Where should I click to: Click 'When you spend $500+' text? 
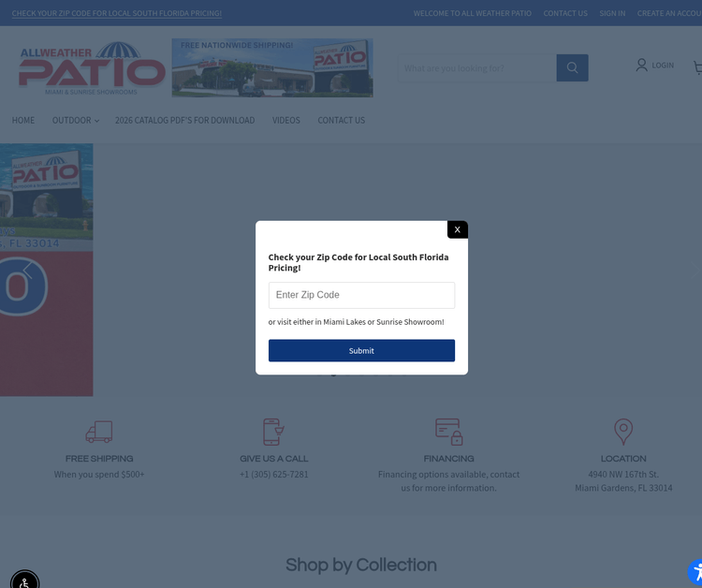[99, 475]
